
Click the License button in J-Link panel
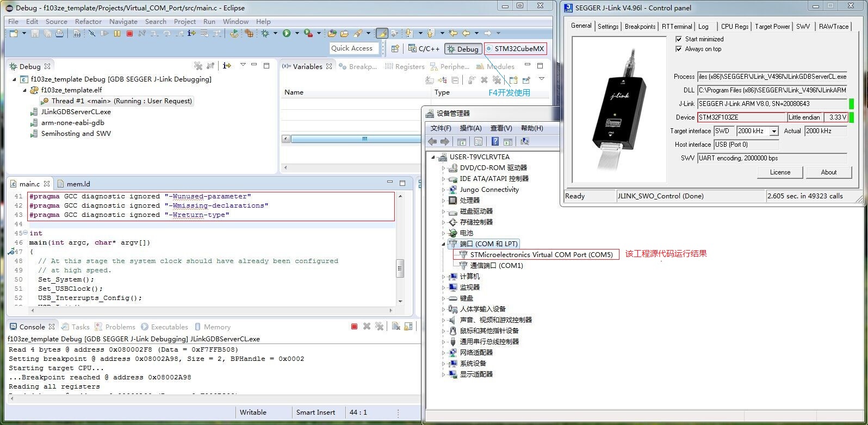[x=780, y=172]
